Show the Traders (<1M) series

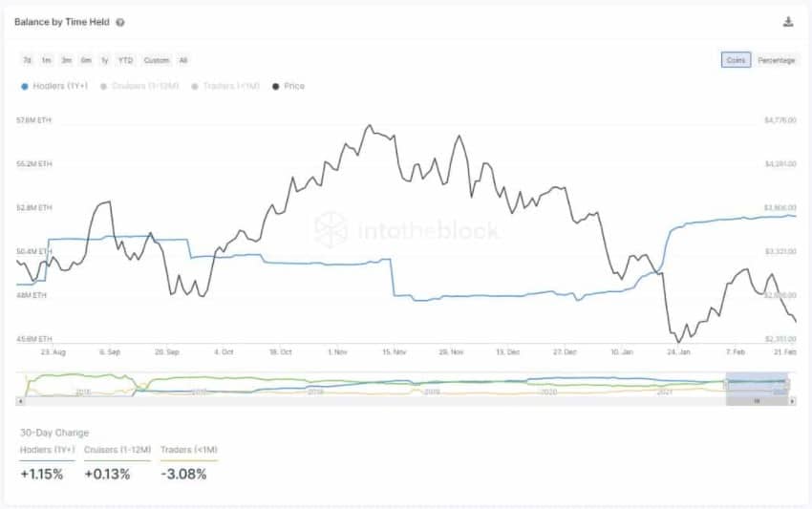[224, 86]
